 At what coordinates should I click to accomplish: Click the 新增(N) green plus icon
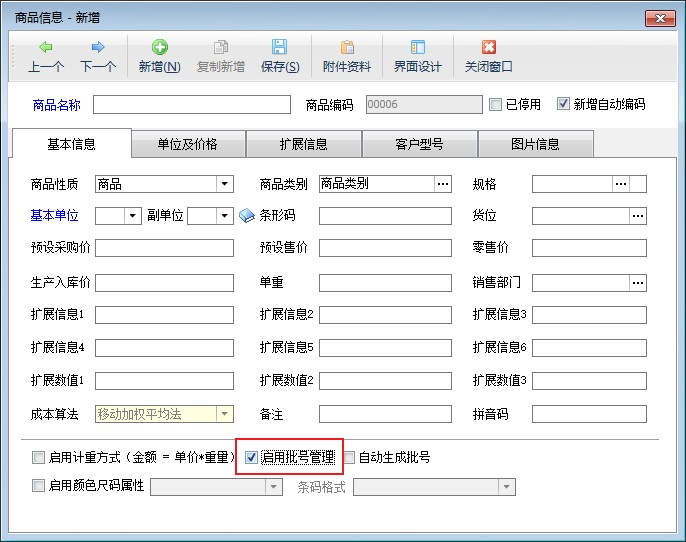pyautogui.click(x=159, y=47)
